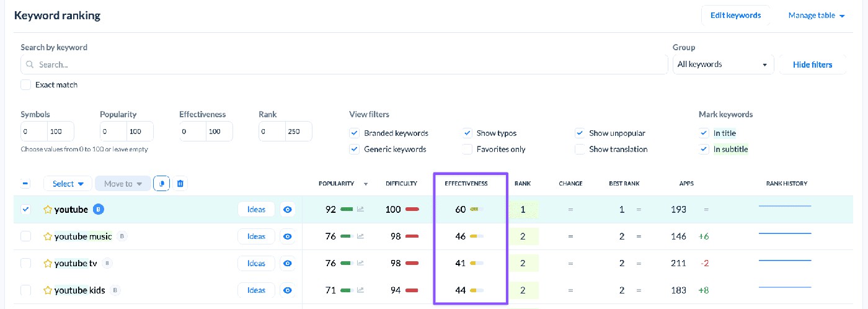Open popularity chart for youtube music
Screen dimensions: 868x309
[360, 236]
